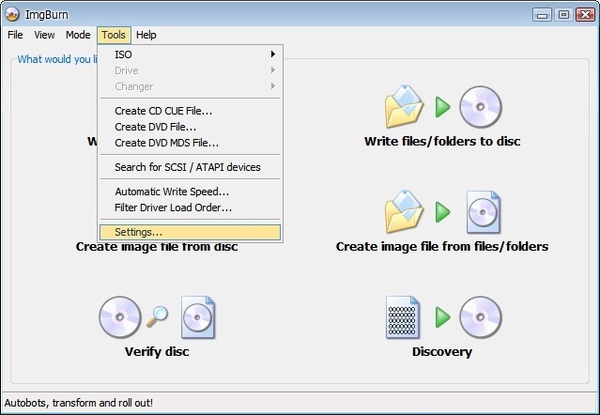Choose Create DVD MDS File...
Image resolution: width=600 pixels, height=415 pixels.
coord(191,143)
